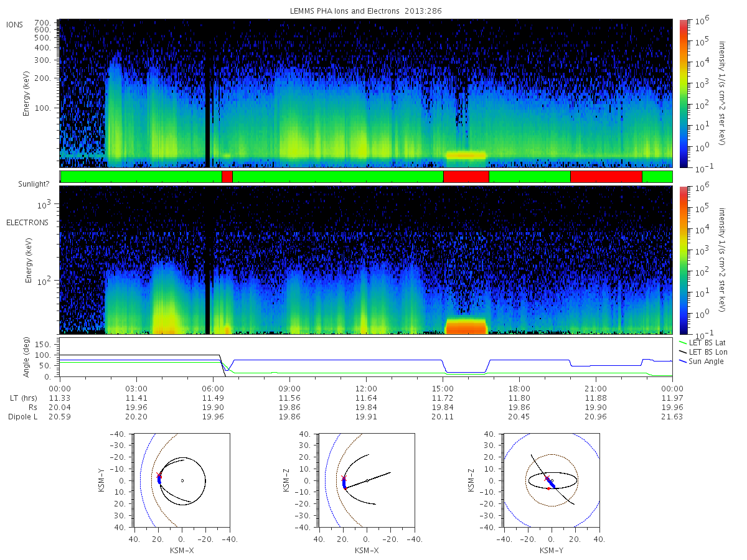Open the KSM-Y versus KSM-Z orbit plot
This screenshot has width=747, height=560.
[x=551, y=480]
